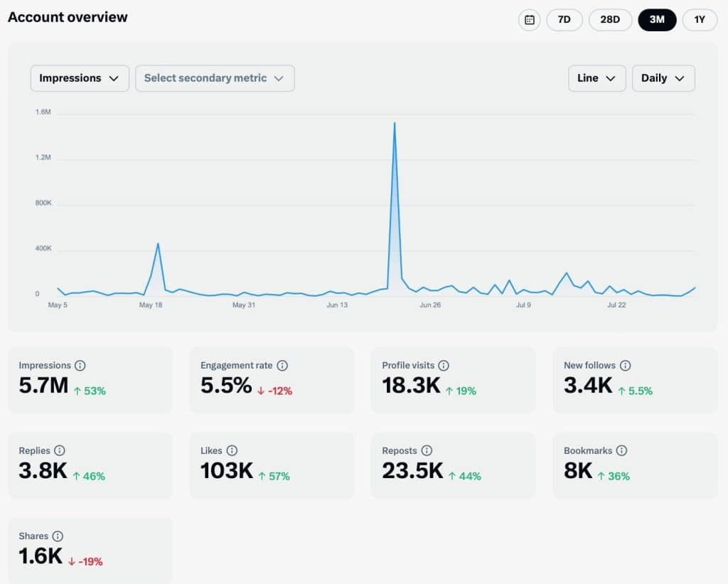Click the info icon beside New follows
Viewport: 728px width, 584px height.
(625, 366)
